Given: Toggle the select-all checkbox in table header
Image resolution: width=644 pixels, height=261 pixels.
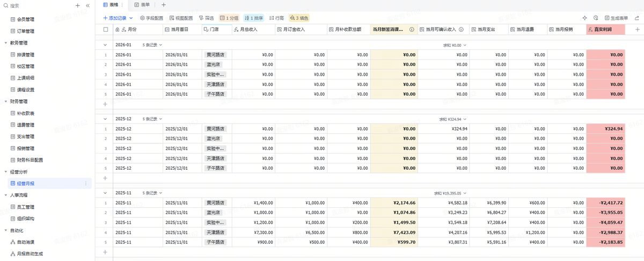Looking at the screenshot, I should [105, 30].
